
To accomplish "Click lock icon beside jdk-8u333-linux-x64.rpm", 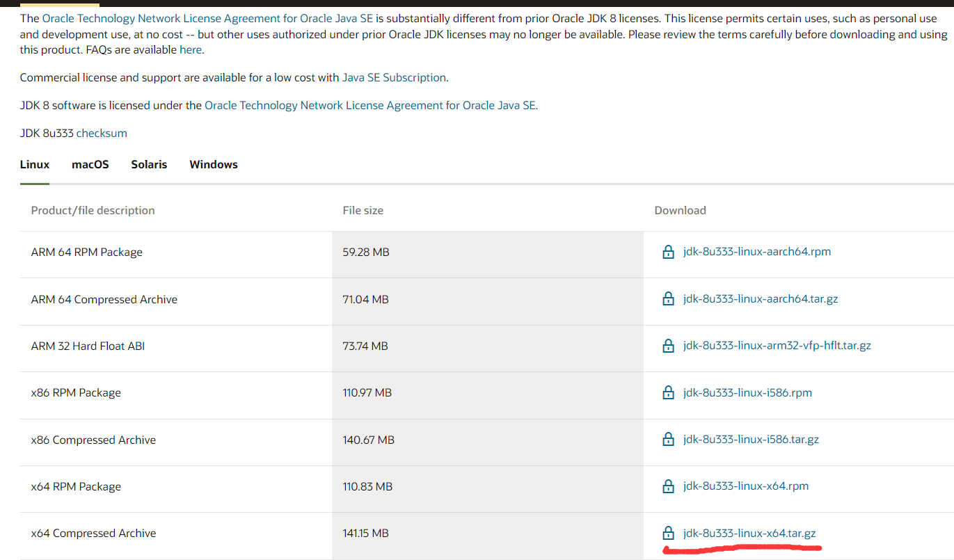I will pyautogui.click(x=668, y=486).
